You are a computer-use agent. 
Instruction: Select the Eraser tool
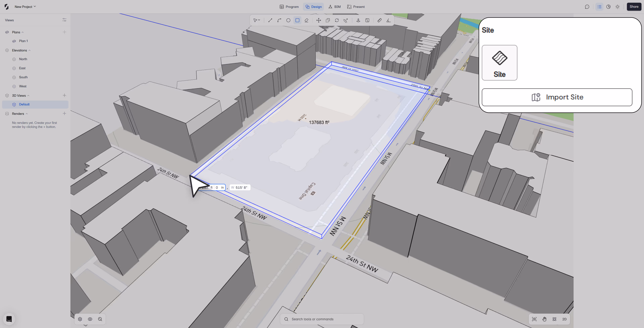[307, 20]
